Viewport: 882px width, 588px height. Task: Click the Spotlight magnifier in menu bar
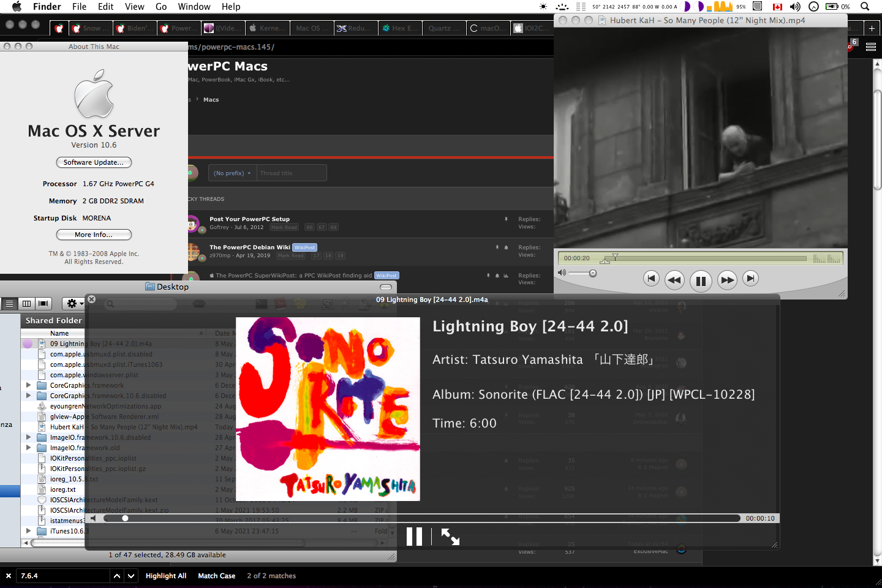click(865, 7)
